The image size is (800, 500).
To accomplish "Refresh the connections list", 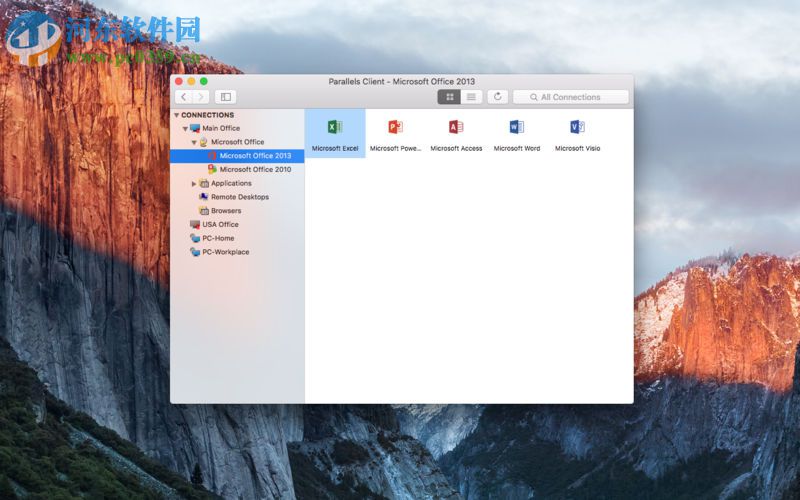I will (497, 96).
